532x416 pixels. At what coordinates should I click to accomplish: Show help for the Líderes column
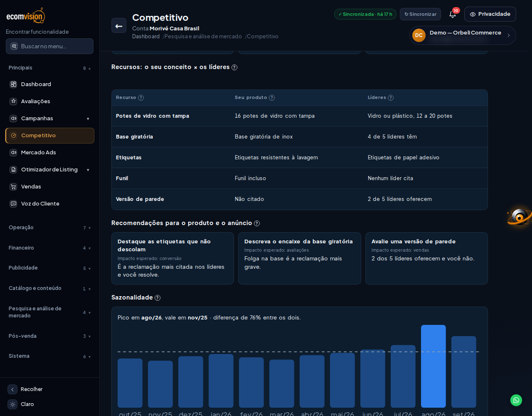[x=391, y=98]
